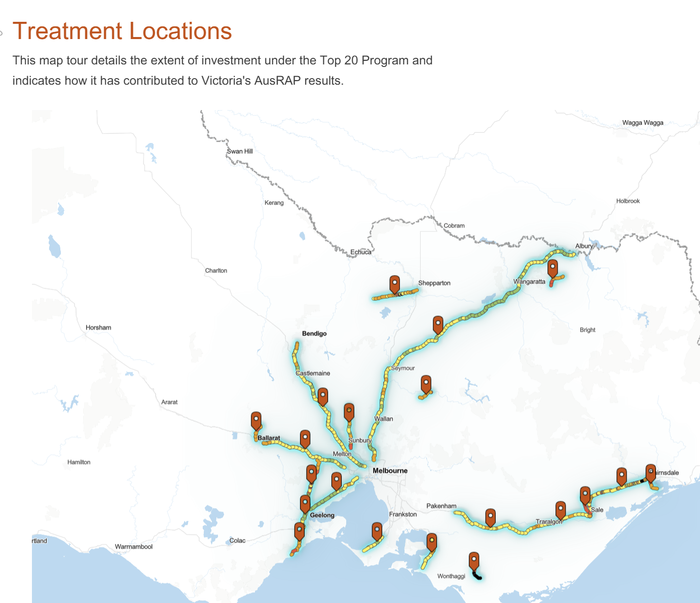Click the map pin beside Shepparton
This screenshot has width=700, height=603.
(394, 283)
